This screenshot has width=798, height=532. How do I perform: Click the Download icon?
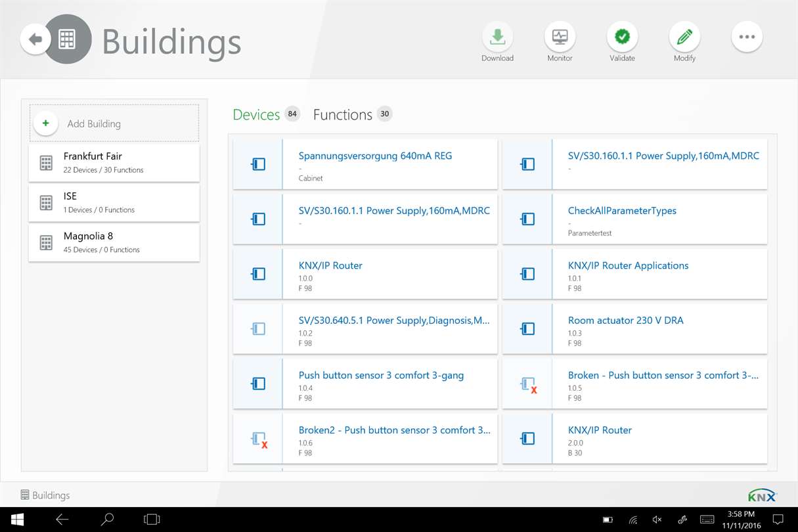click(497, 37)
